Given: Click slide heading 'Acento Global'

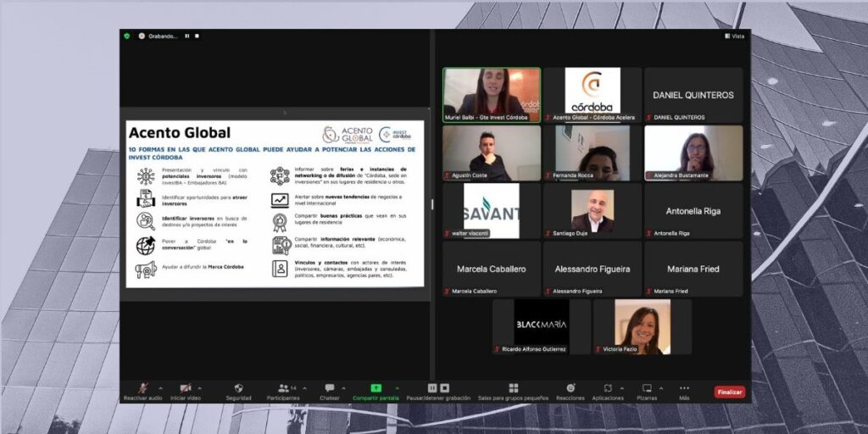Looking at the screenshot, I should coord(180,133).
